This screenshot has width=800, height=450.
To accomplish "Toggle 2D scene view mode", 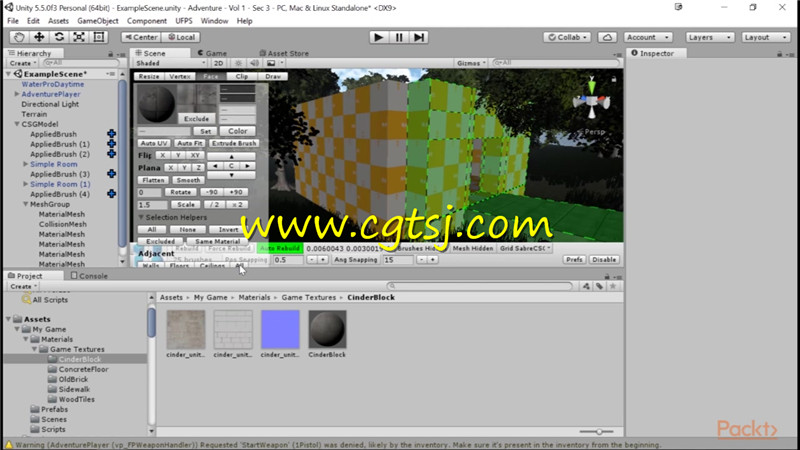I will [218, 63].
